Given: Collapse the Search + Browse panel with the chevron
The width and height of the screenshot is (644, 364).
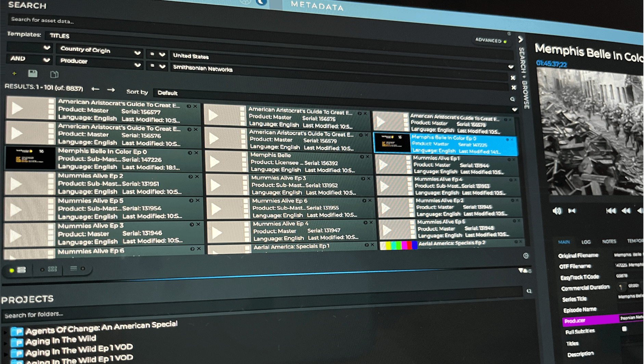Looking at the screenshot, I should [x=520, y=39].
